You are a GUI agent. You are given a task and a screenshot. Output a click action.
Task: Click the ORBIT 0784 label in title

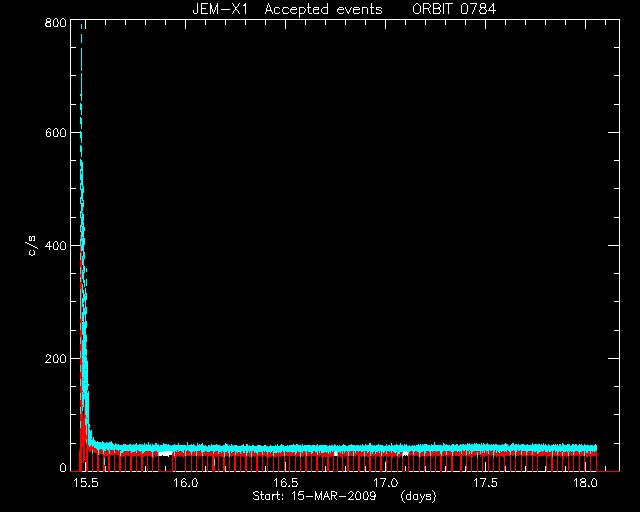pyautogui.click(x=454, y=9)
